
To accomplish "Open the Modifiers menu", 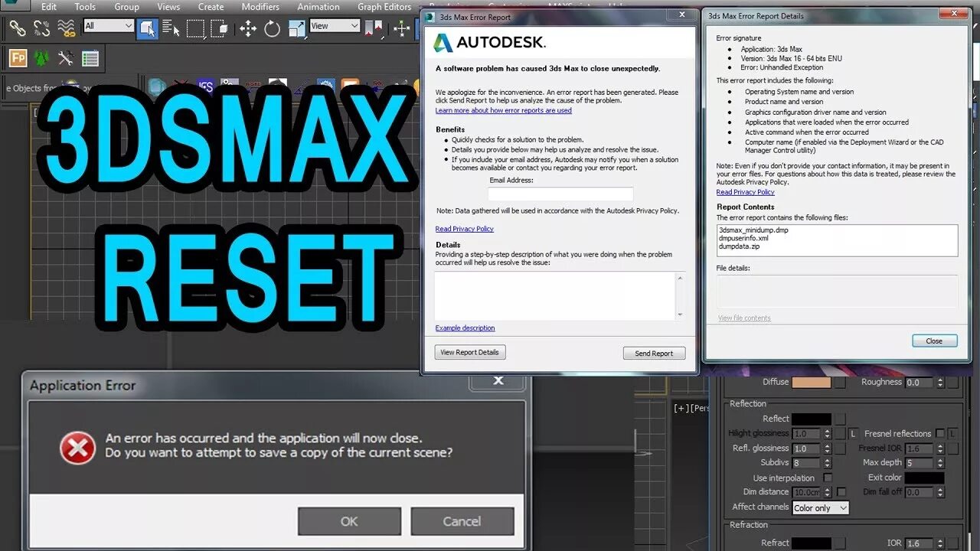I will [260, 7].
